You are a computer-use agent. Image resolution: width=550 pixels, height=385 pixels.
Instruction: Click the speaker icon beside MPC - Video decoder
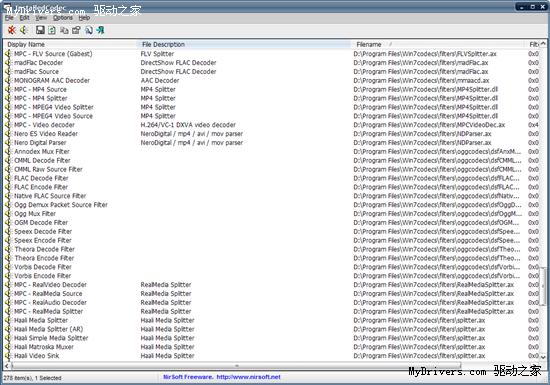pos(8,125)
